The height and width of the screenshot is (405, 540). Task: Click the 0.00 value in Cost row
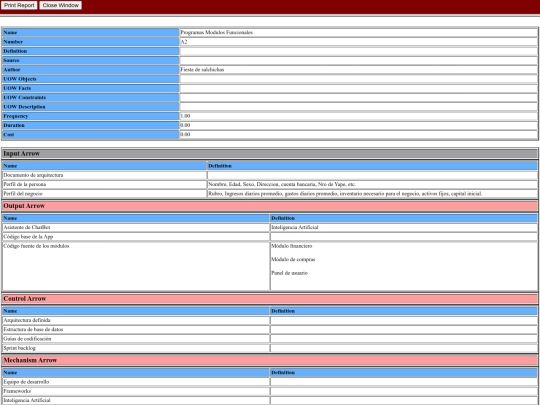[x=185, y=135]
